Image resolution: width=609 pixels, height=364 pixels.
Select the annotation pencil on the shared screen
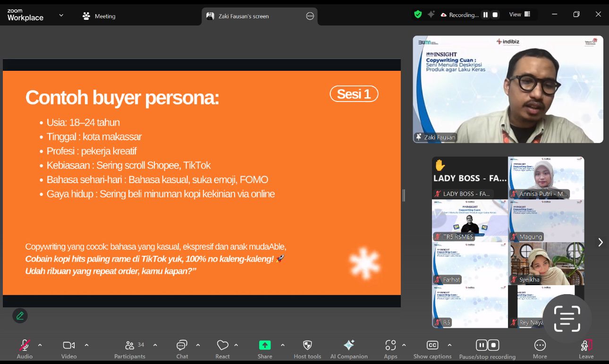click(x=20, y=315)
